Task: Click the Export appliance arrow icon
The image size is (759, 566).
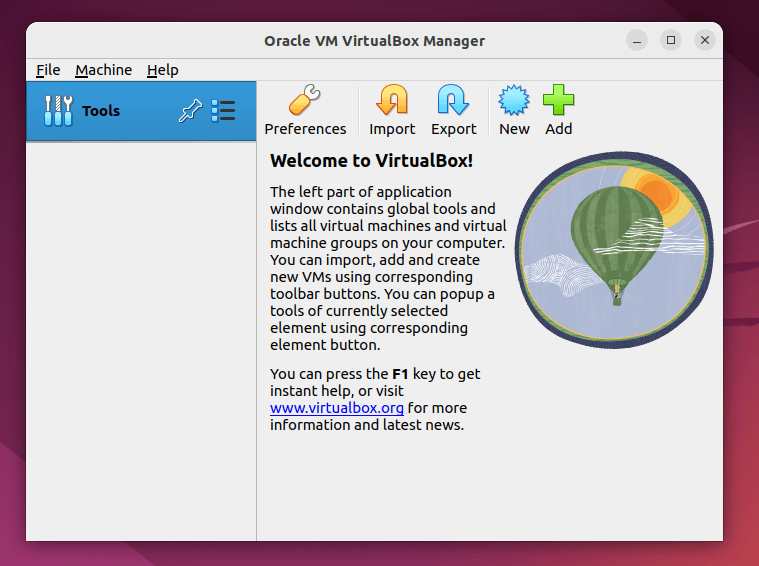Action: coord(454,110)
